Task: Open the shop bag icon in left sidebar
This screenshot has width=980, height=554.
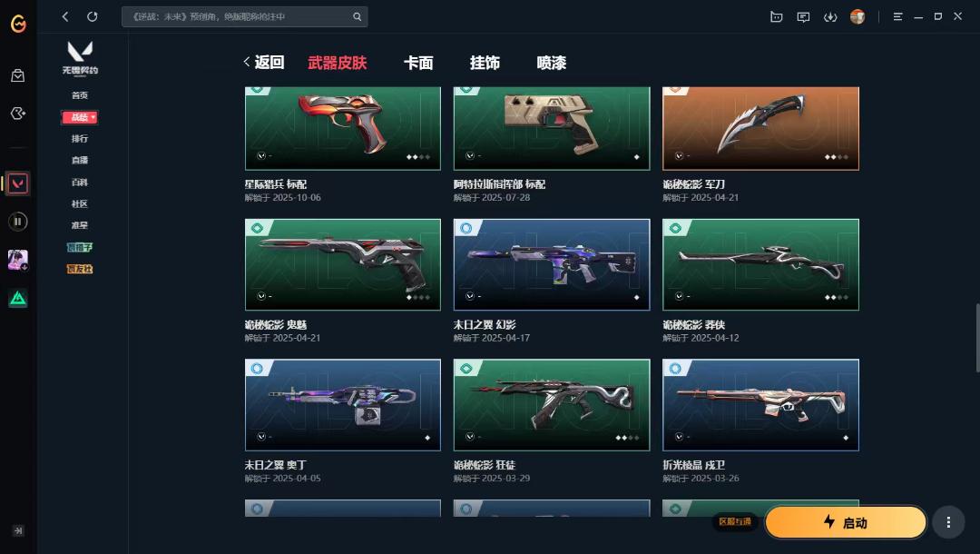Action: point(18,75)
